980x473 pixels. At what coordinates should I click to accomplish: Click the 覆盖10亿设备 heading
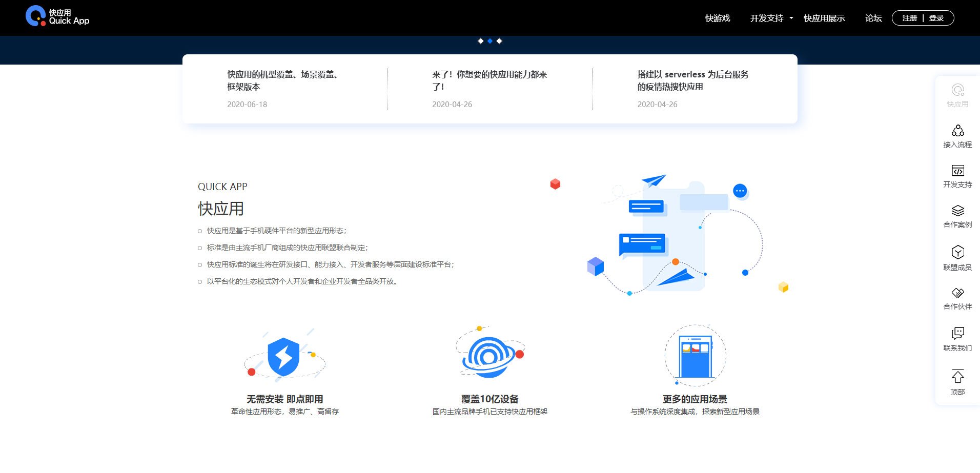click(490, 399)
